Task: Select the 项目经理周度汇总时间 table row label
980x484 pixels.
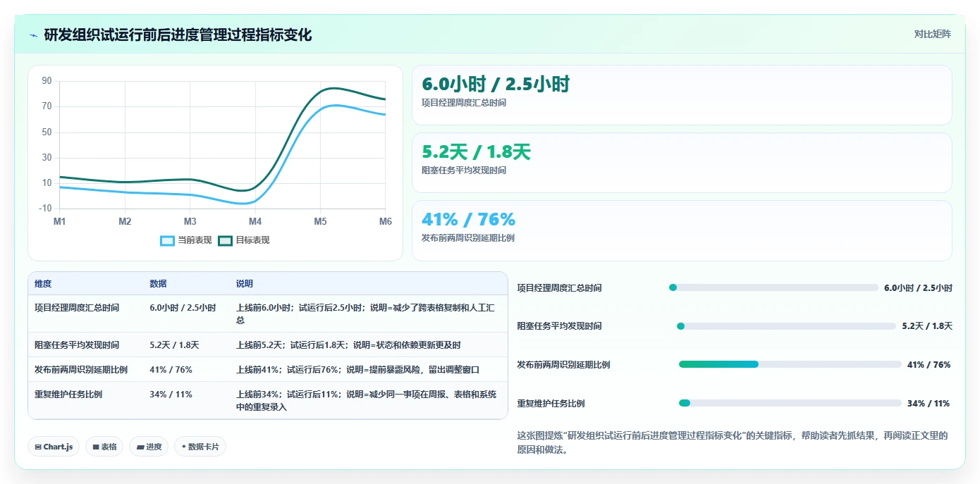Action: click(x=77, y=308)
